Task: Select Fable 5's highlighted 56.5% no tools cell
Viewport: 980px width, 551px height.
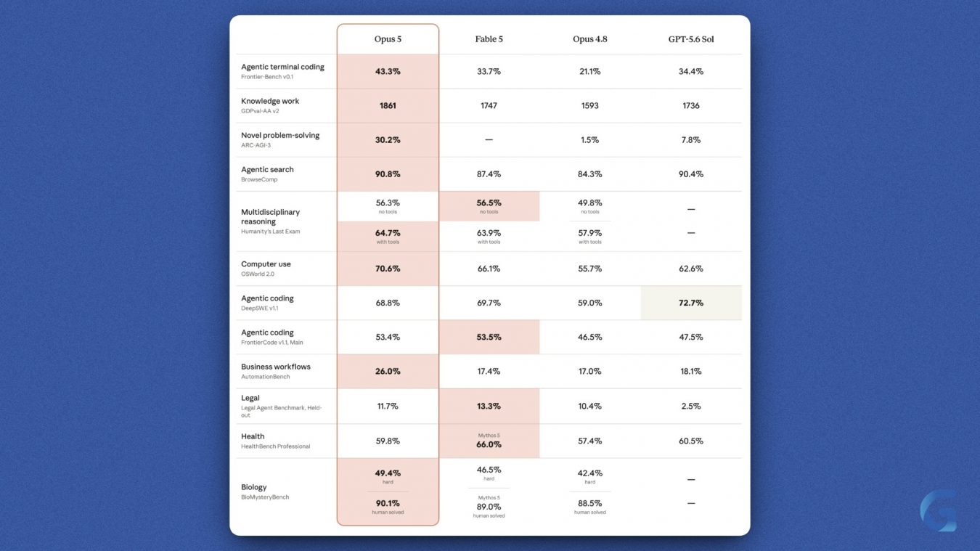Action: tap(489, 206)
